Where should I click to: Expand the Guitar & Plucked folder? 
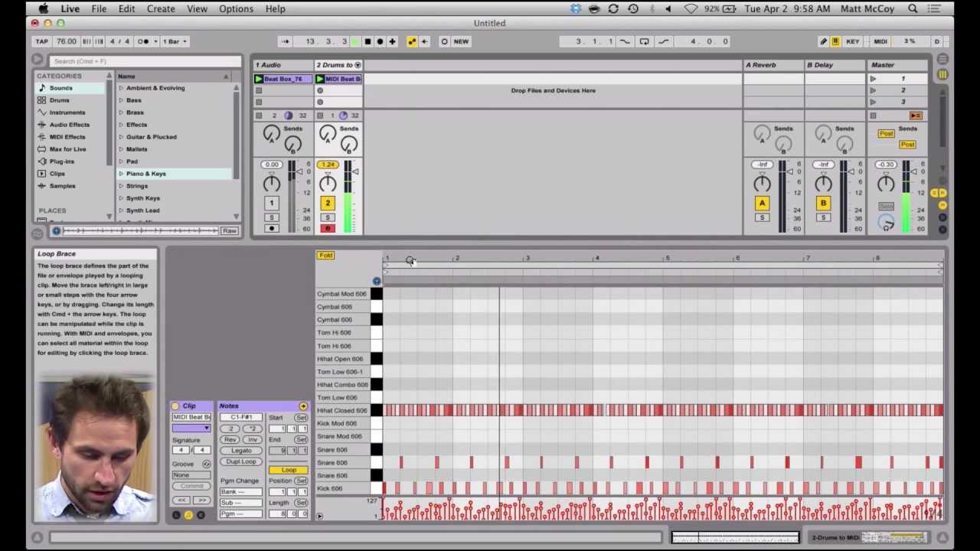(x=121, y=137)
